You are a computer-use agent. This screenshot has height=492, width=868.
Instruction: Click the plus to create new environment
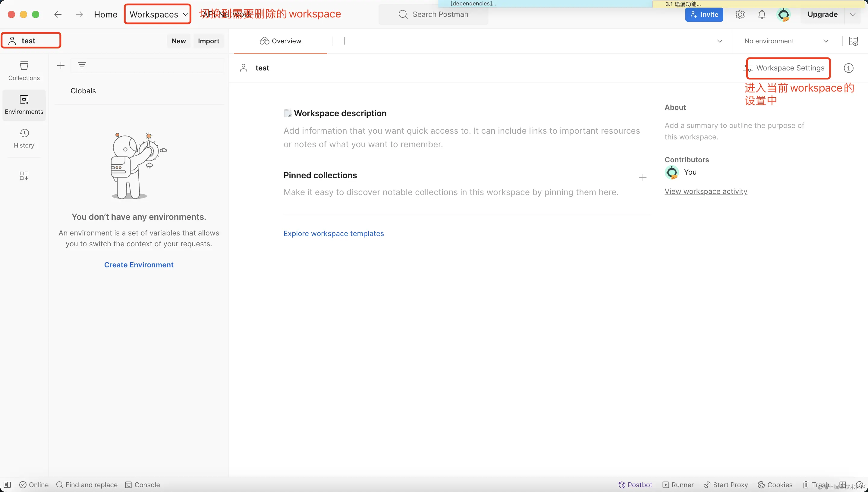pos(61,66)
